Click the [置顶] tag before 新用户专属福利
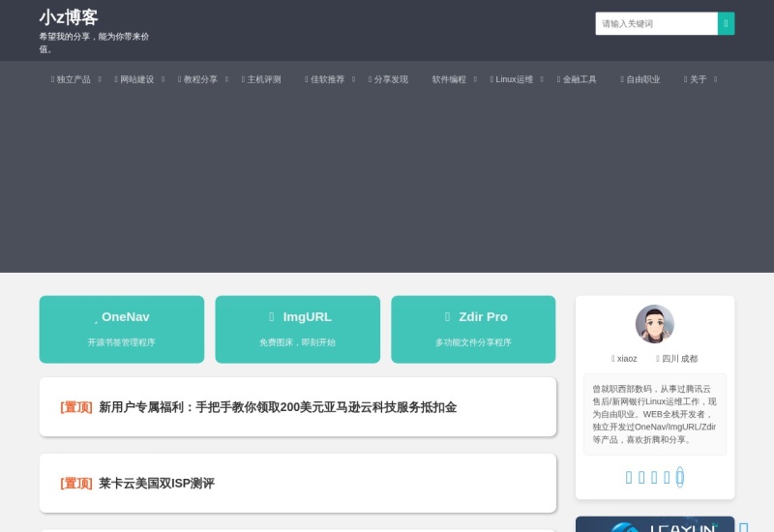The image size is (774, 532). (x=76, y=407)
